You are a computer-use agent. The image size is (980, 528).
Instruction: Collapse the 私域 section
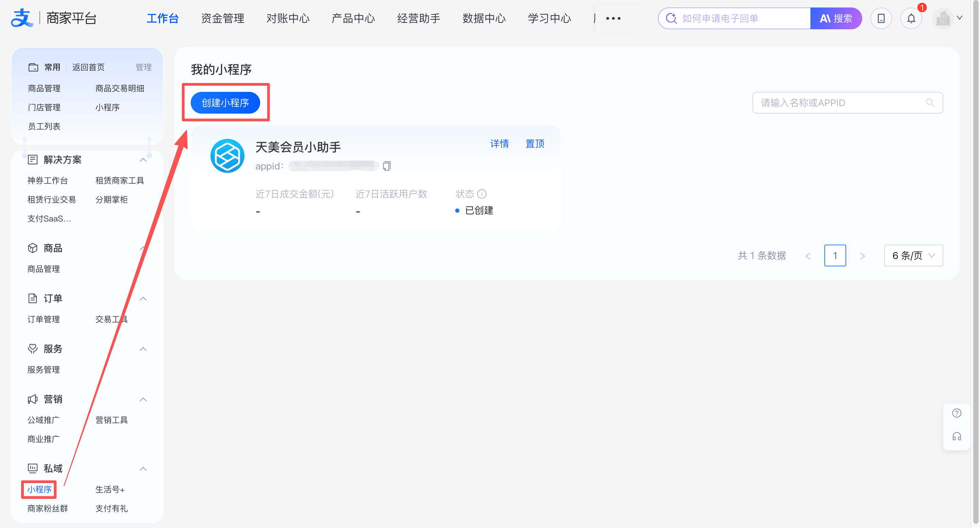[143, 469]
